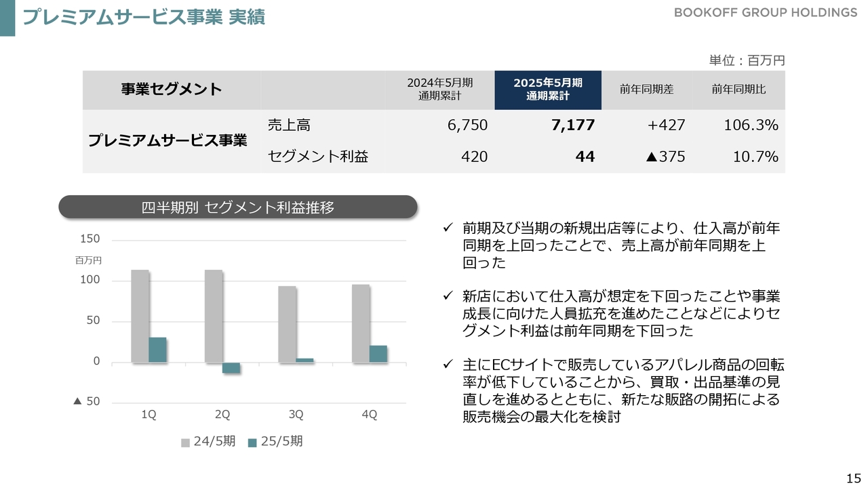Click the 2Q gray 24/5期 bar
868x488 pixels.
click(214, 317)
